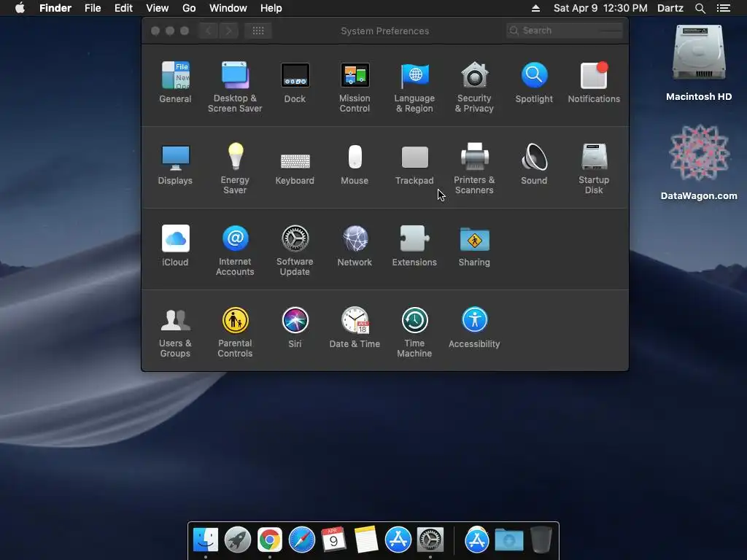Click the System Preferences search field

point(565,31)
